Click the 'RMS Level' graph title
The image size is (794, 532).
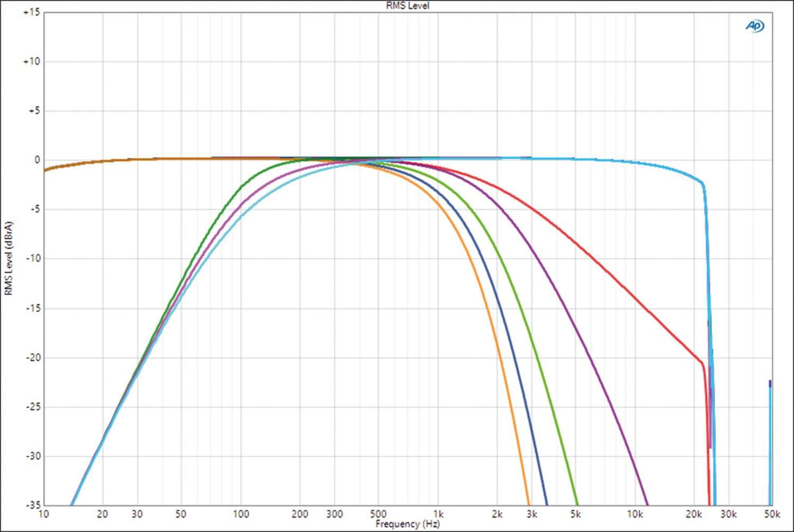408,6
